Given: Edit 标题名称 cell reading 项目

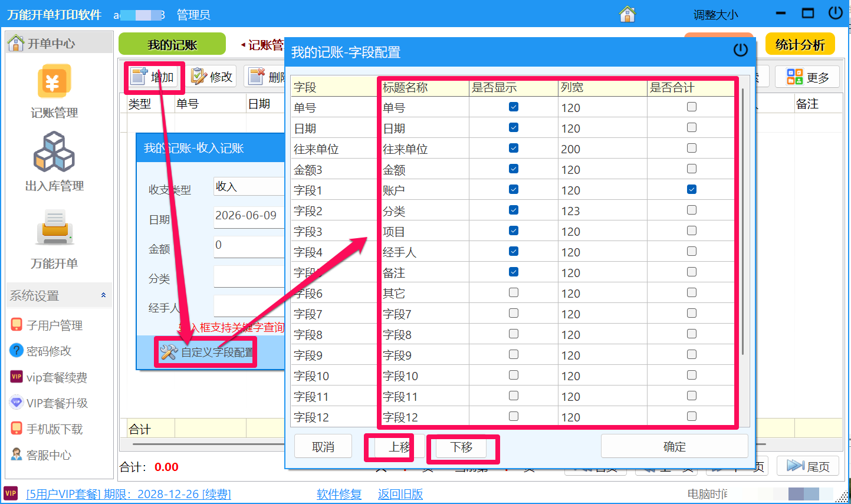Looking at the screenshot, I should point(425,231).
